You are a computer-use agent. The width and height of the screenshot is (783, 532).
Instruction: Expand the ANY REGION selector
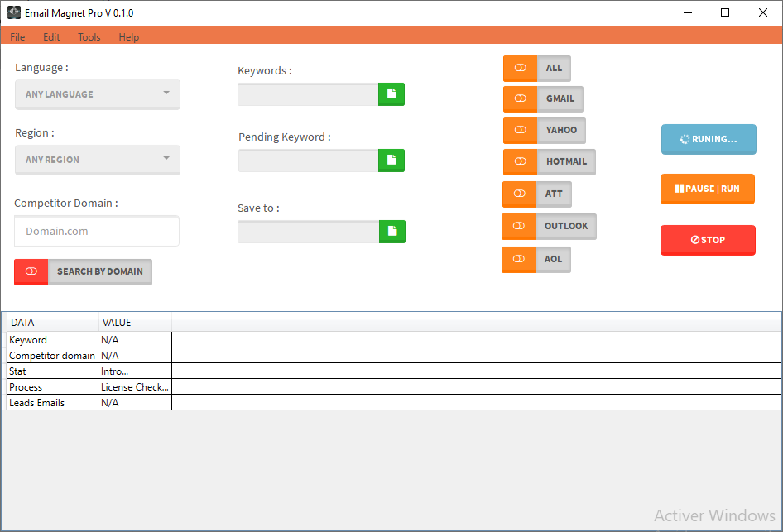click(x=97, y=157)
